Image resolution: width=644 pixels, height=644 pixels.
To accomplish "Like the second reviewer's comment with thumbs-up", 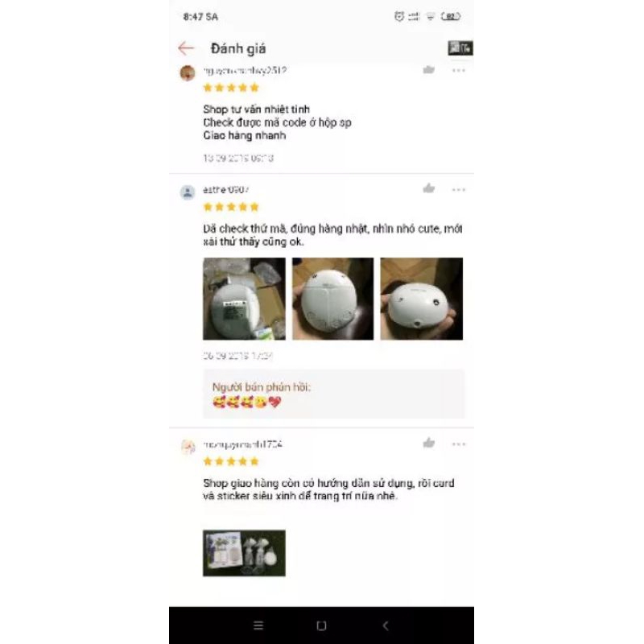I will tap(429, 188).
